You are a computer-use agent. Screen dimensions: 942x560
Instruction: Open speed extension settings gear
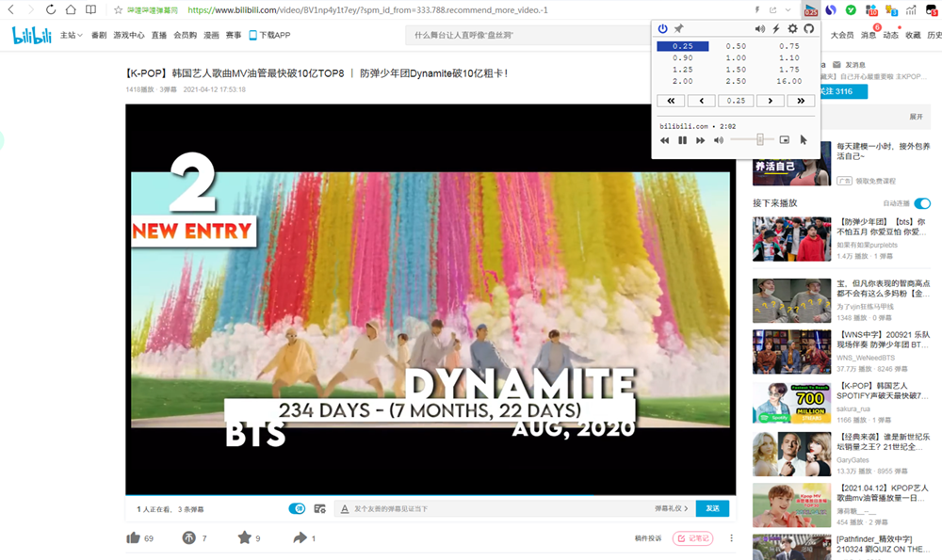[793, 29]
